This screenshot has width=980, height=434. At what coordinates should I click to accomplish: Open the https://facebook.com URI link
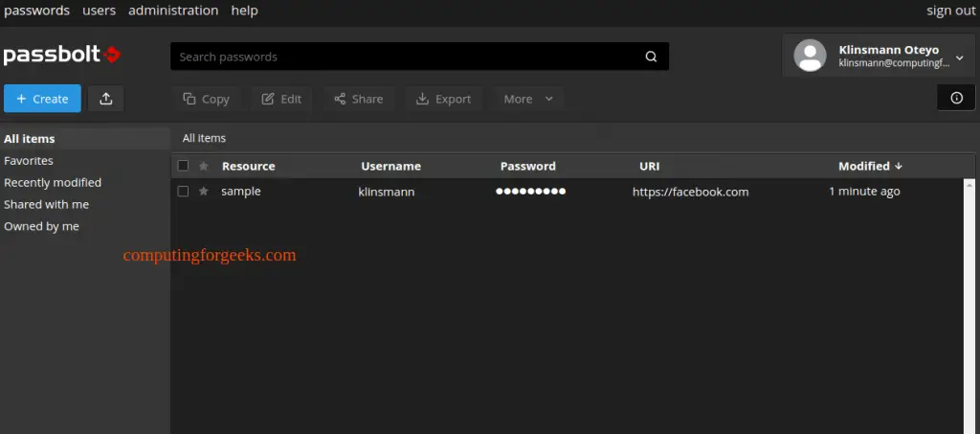click(x=690, y=192)
